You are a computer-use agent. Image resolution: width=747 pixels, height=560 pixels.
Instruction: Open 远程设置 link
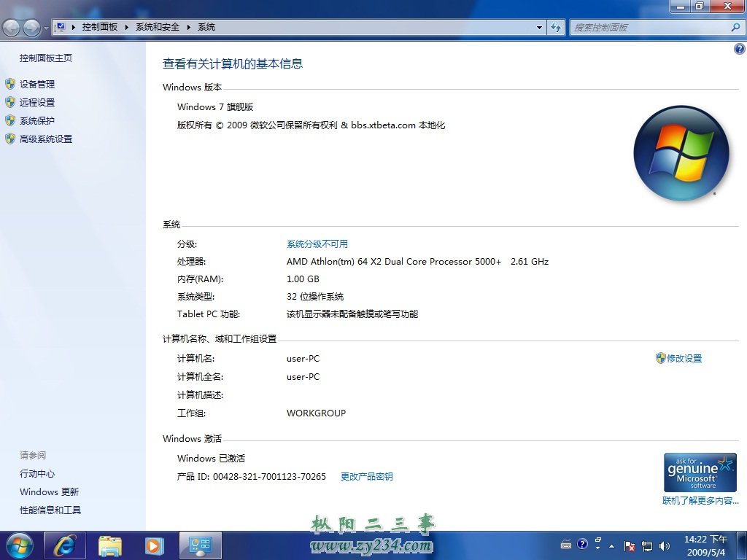(x=37, y=102)
